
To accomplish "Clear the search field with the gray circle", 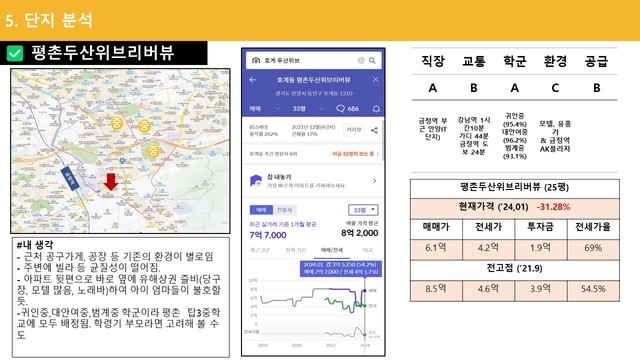I will pyautogui.click(x=361, y=60).
